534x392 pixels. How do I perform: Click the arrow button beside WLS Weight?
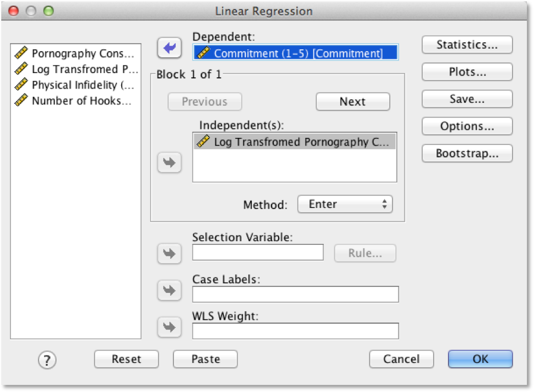[x=170, y=327]
